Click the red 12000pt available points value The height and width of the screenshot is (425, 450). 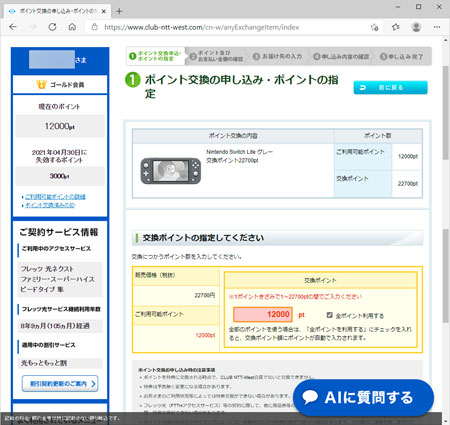(205, 335)
